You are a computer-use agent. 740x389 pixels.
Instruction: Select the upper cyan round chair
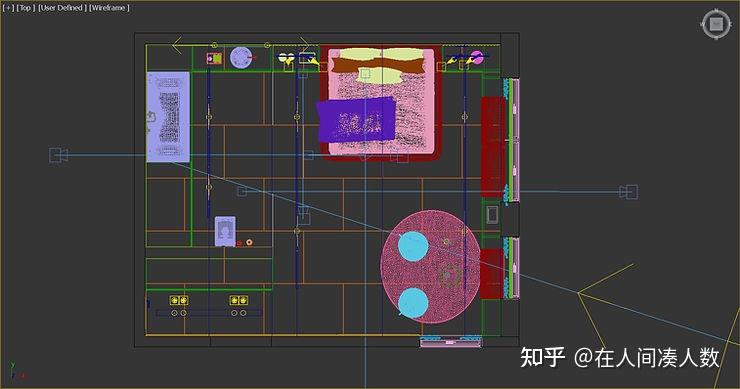coord(413,246)
